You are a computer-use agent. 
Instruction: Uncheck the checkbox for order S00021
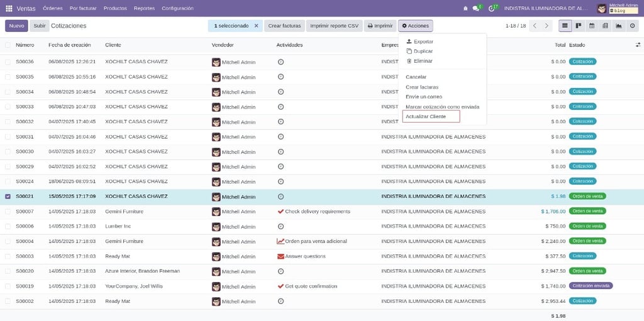pyautogui.click(x=8, y=196)
